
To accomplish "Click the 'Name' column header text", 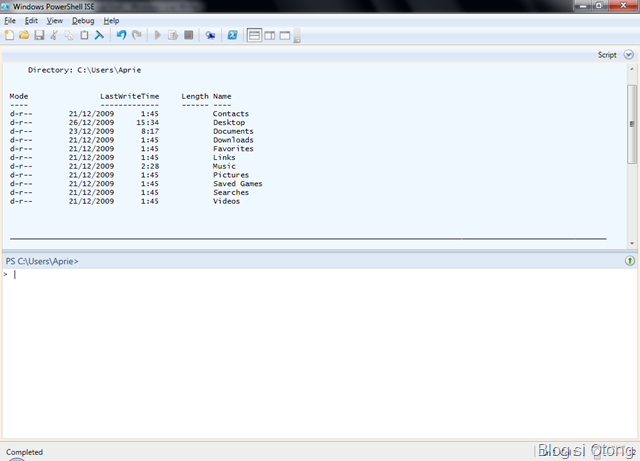I will [222, 96].
